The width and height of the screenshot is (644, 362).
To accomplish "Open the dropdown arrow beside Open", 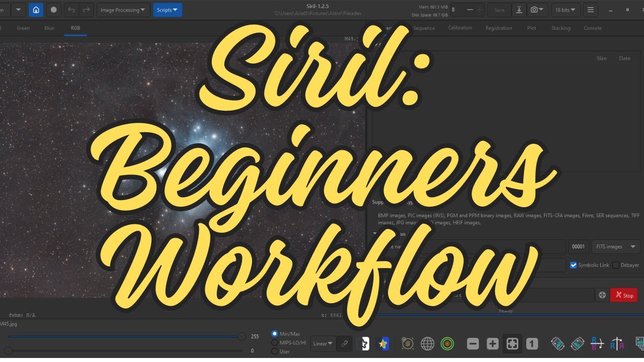I will tap(19, 10).
